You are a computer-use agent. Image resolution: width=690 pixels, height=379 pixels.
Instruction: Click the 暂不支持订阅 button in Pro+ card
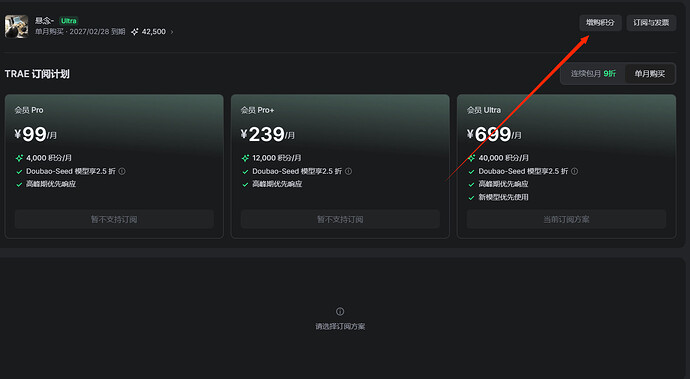point(340,219)
